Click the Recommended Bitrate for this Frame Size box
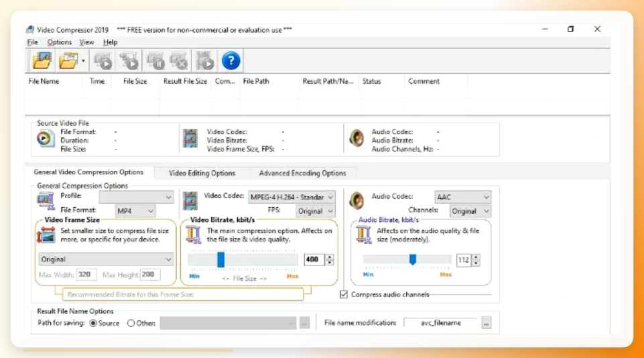Screen dimensions: 644x358 tap(183, 294)
